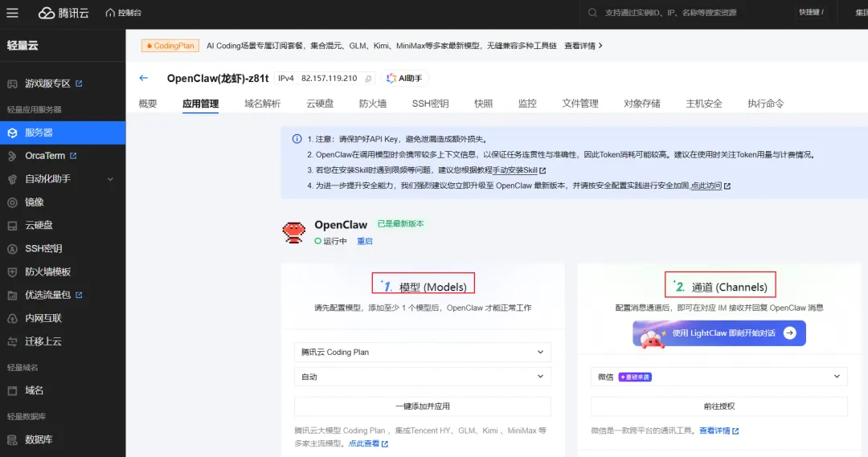Open the 微信 channel dropdown
Screen dimensions: 868x457
(719, 377)
